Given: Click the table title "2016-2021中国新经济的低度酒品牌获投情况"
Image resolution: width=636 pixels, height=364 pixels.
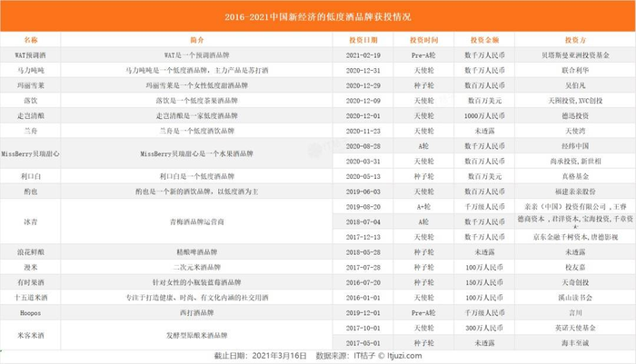Looking at the screenshot, I should (x=318, y=17).
